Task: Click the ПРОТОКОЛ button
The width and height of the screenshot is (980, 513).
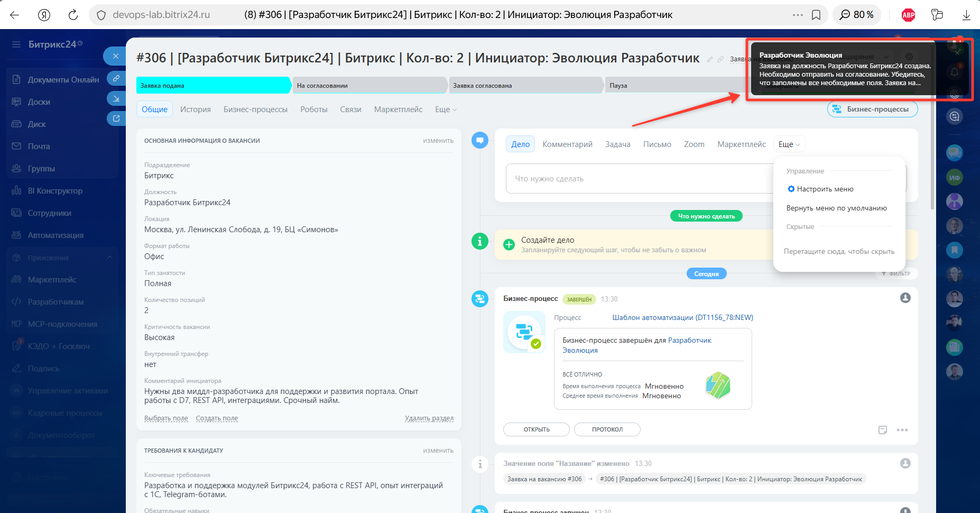Action: [x=607, y=429]
